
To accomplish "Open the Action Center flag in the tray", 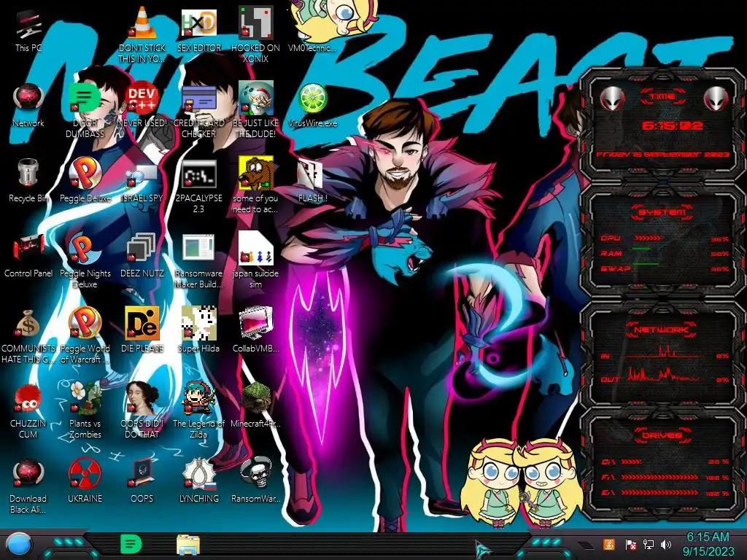I will click(x=630, y=544).
